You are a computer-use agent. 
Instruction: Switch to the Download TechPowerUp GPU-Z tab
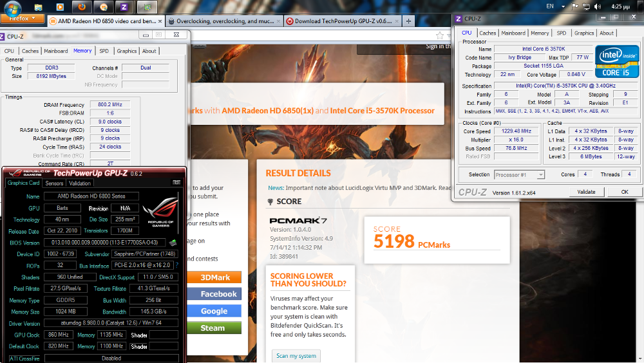[343, 21]
